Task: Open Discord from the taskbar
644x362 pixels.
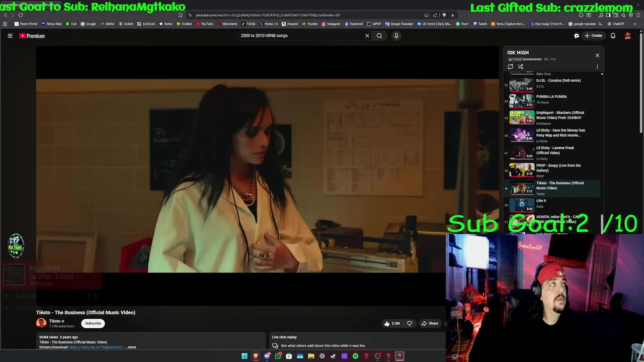Action: tap(267, 356)
